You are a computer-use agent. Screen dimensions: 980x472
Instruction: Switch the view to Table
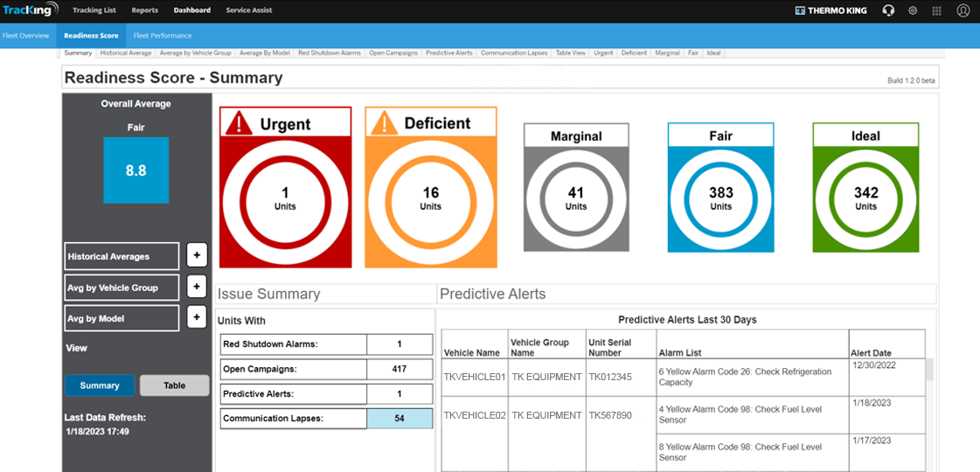(175, 385)
